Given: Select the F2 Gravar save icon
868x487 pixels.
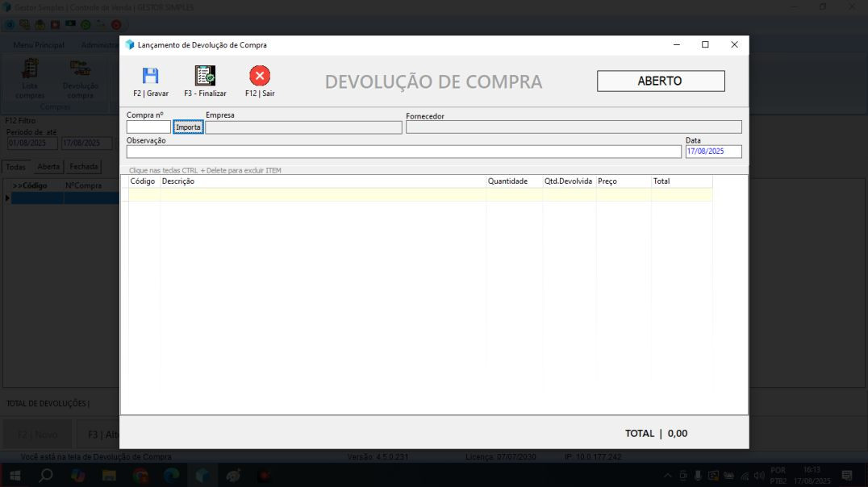Looking at the screenshot, I should tap(152, 79).
